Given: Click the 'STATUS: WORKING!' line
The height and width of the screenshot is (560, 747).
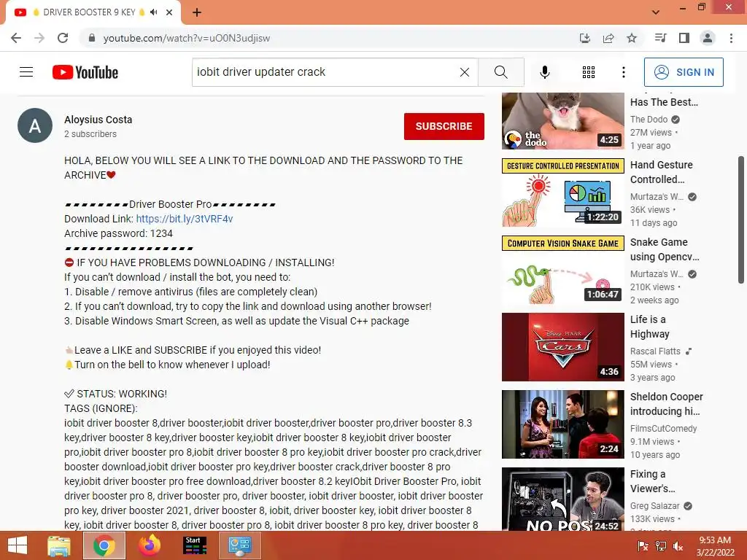Looking at the screenshot, I should coord(116,394).
